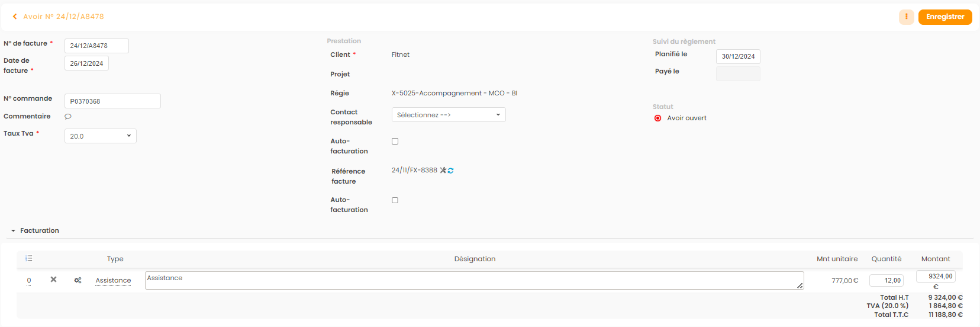
Task: Click the Quantité field showing 12,00
Action: 886,281
